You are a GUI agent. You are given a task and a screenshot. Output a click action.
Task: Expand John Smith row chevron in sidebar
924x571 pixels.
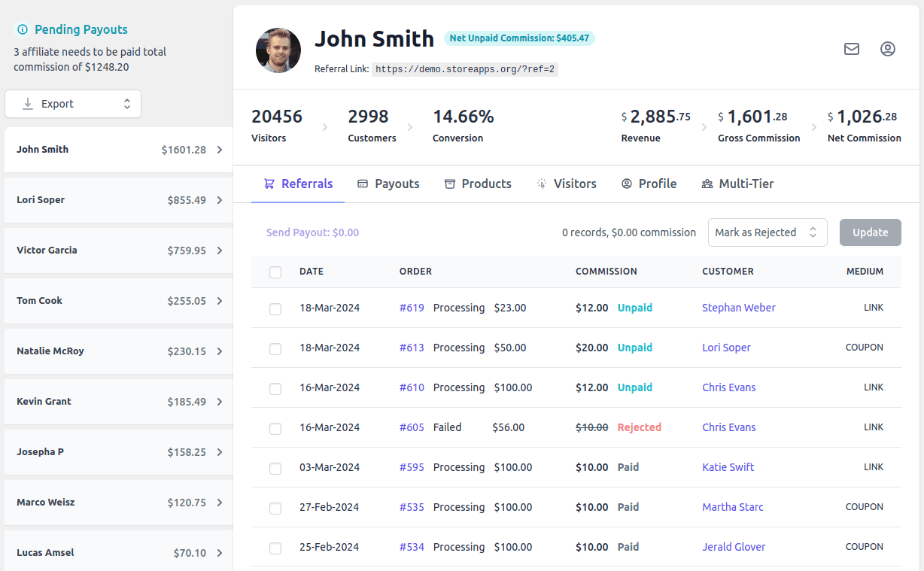pos(220,150)
